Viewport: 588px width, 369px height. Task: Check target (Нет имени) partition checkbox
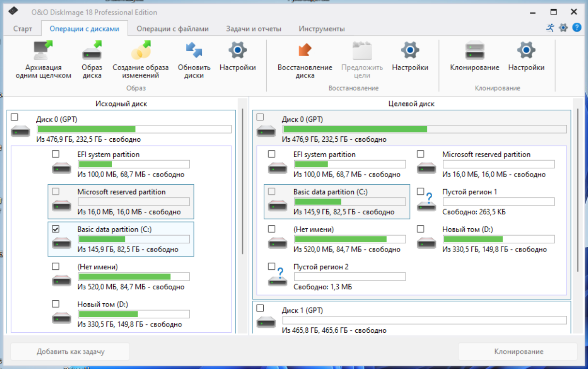click(x=271, y=229)
